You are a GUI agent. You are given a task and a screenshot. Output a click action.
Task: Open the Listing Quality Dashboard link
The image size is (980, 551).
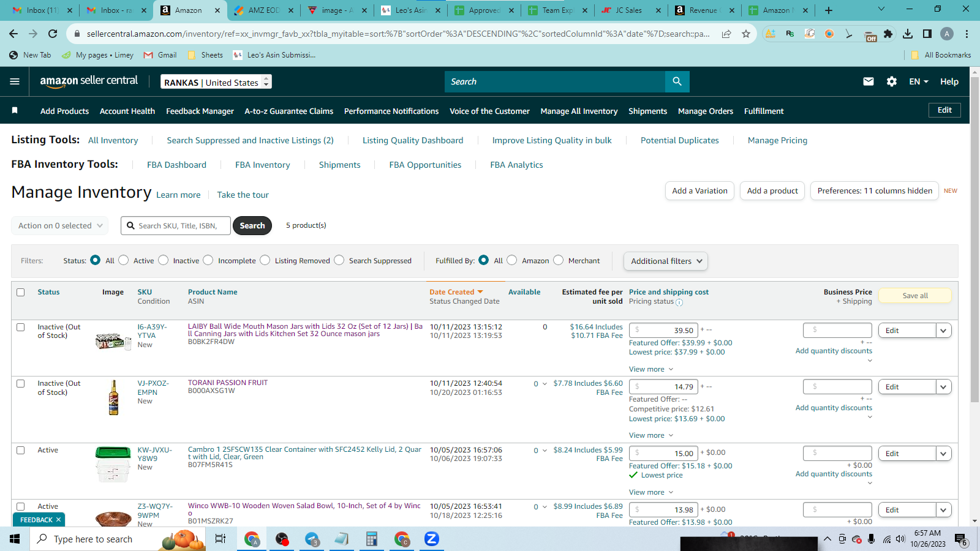(413, 140)
